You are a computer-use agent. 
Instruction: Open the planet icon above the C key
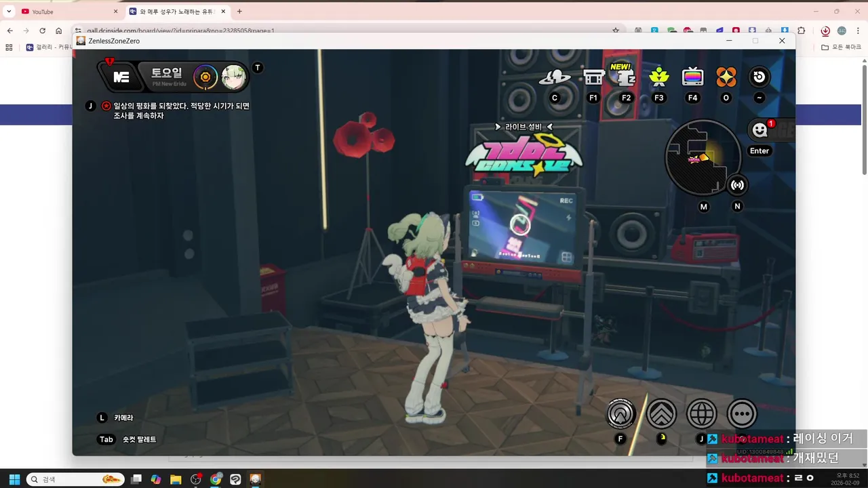click(x=555, y=77)
